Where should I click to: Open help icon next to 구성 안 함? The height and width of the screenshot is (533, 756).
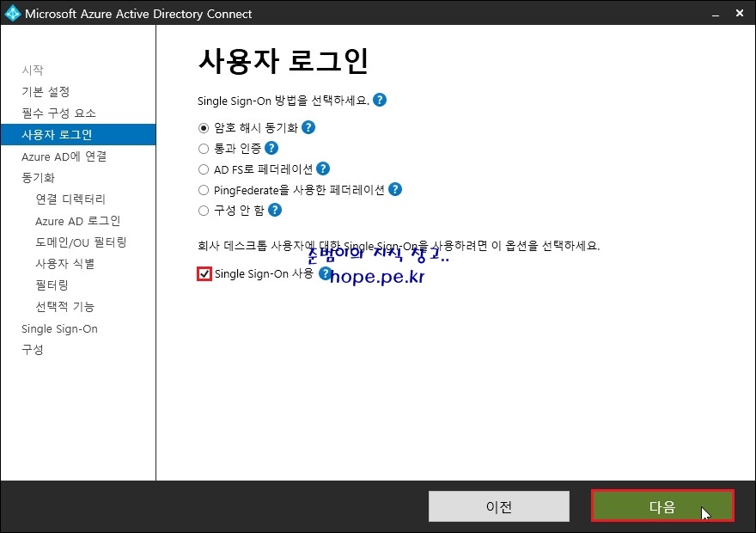[x=274, y=211]
